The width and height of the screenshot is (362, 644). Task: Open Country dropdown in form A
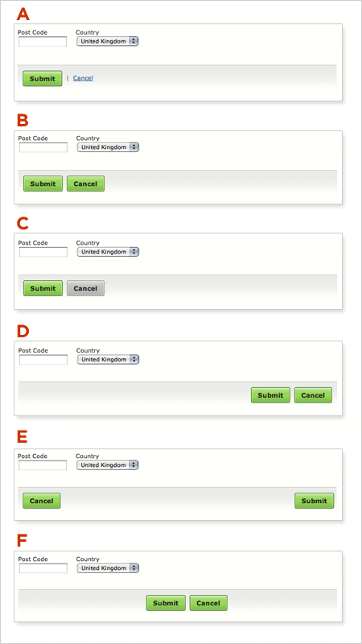(x=108, y=41)
